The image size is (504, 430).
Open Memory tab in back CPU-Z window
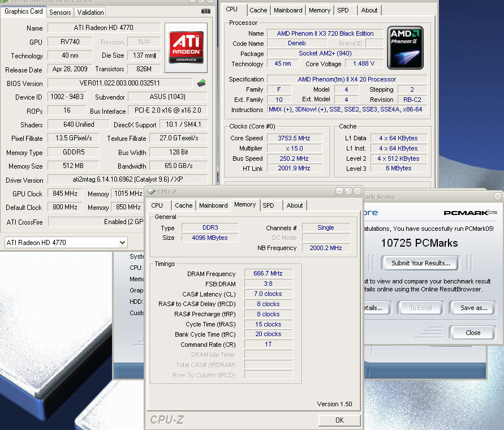[320, 10]
